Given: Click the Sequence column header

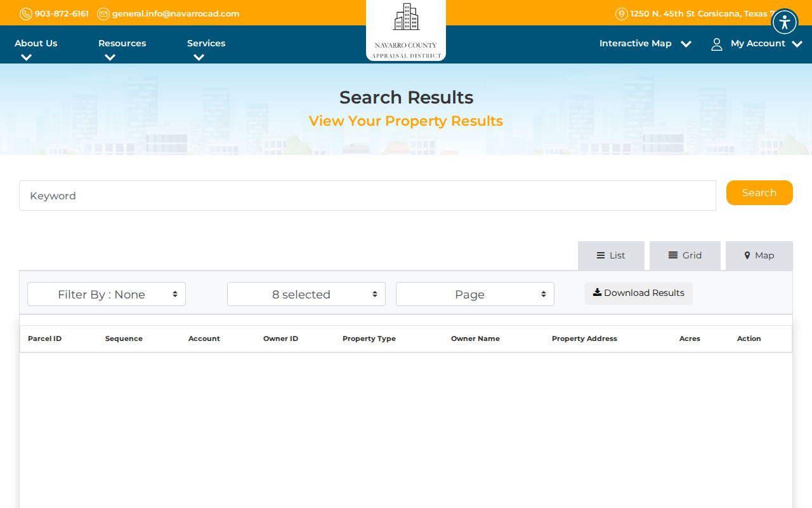Looking at the screenshot, I should [124, 338].
